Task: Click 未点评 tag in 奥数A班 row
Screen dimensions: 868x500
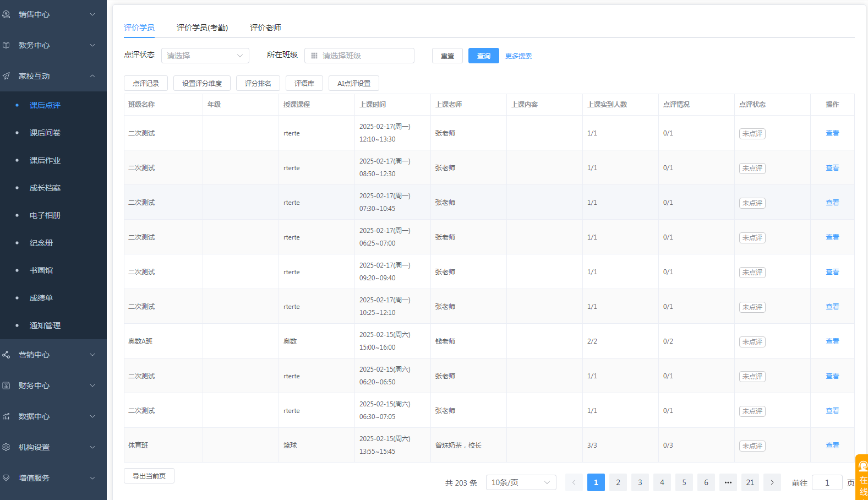Action: 752,341
